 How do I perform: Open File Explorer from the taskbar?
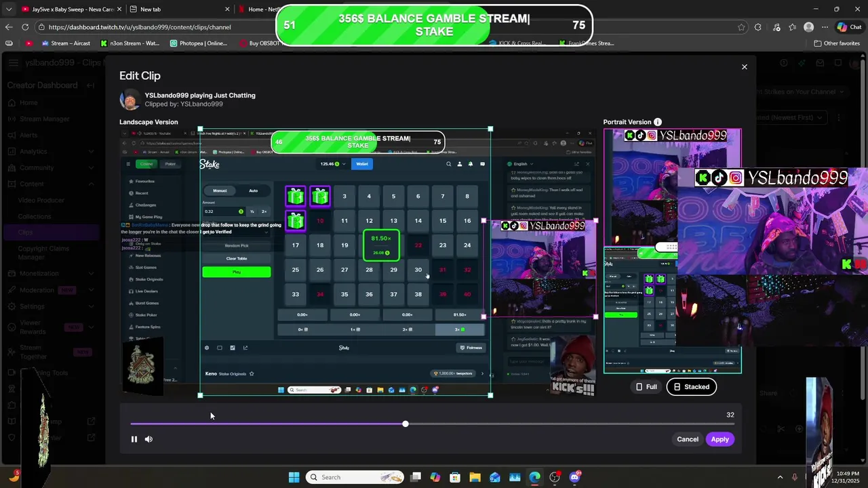475,477
